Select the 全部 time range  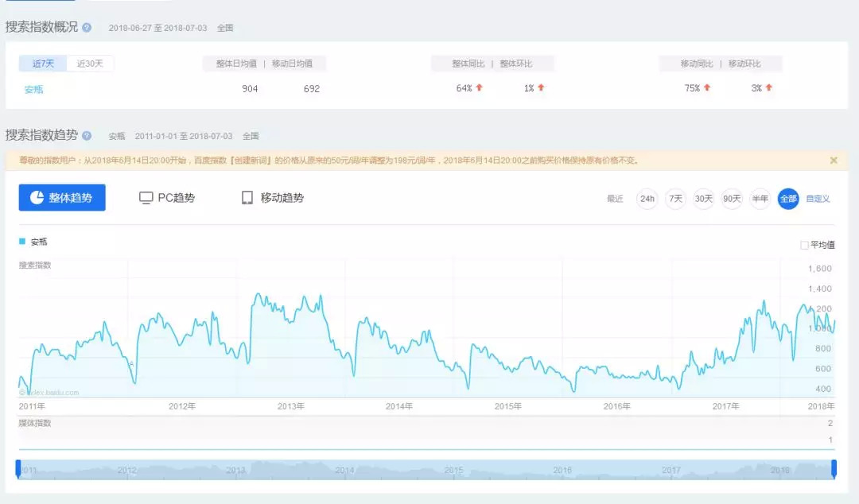pyautogui.click(x=787, y=199)
